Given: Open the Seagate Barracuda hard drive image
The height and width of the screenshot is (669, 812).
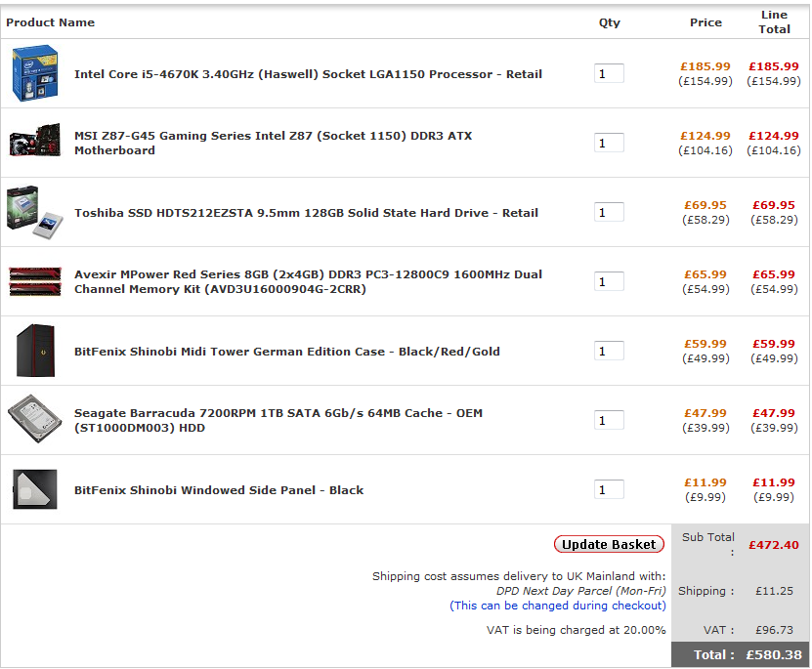Looking at the screenshot, I should coord(35,420).
